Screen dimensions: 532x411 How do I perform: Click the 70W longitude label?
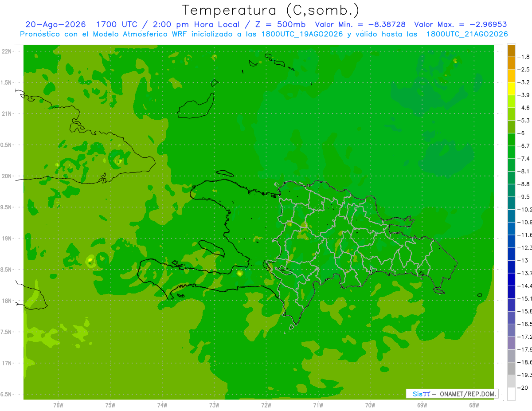click(x=370, y=405)
